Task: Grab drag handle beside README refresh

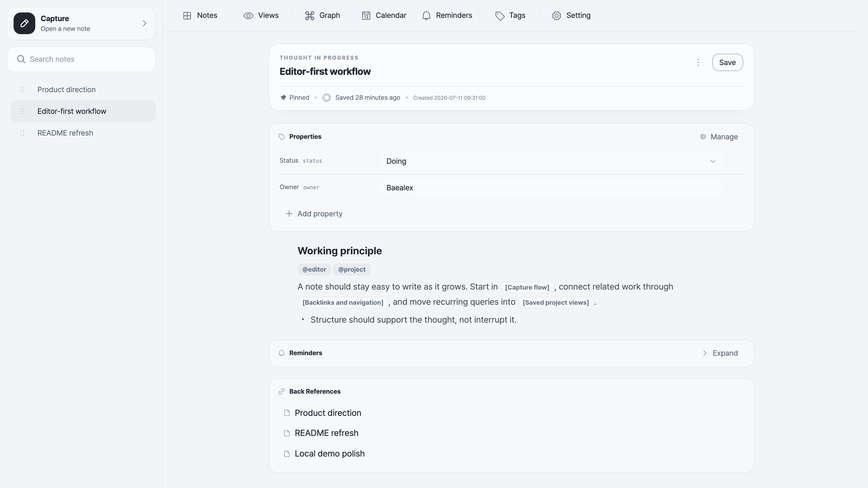Action: point(22,133)
